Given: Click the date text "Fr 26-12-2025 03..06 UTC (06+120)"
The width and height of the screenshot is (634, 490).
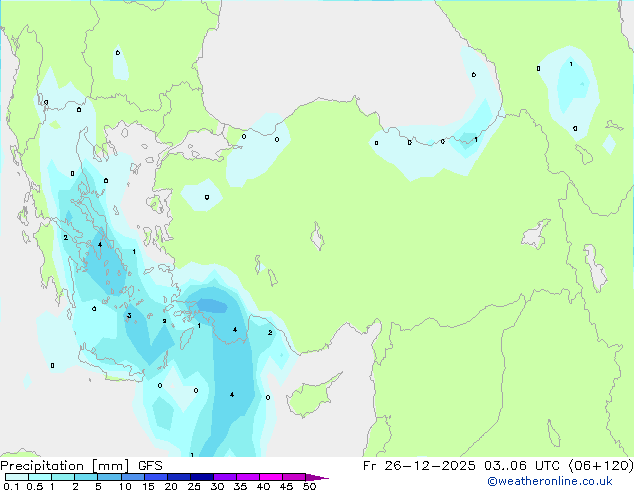Looking at the screenshot, I should pyautogui.click(x=498, y=466).
